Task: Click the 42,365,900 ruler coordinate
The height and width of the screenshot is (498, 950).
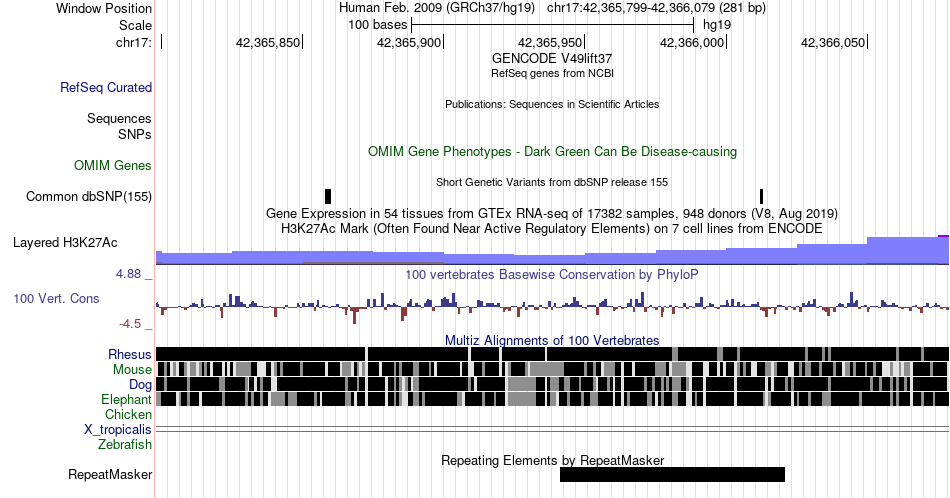Action: [409, 42]
